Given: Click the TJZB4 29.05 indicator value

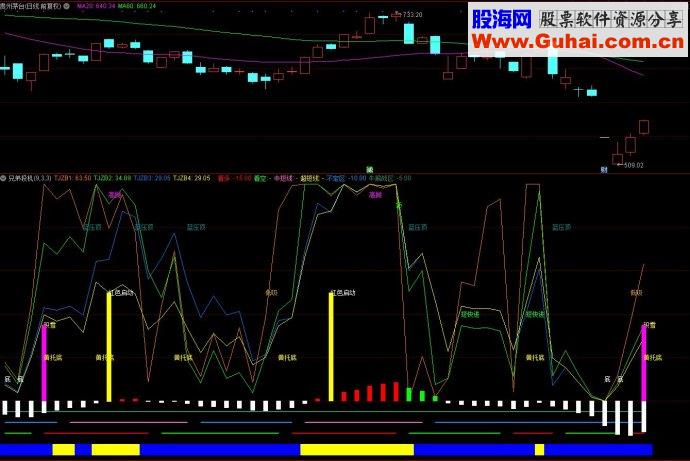Looking at the screenshot, I should (x=191, y=178).
